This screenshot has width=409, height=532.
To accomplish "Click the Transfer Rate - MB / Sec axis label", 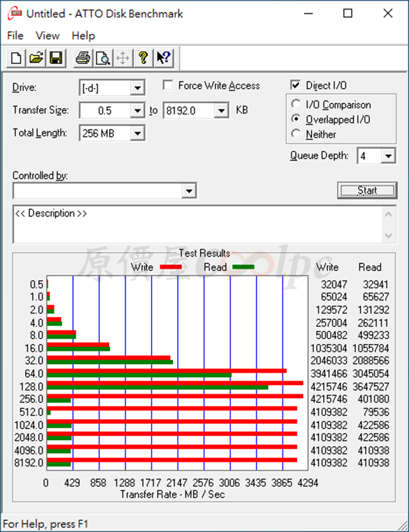I will 172,494.
